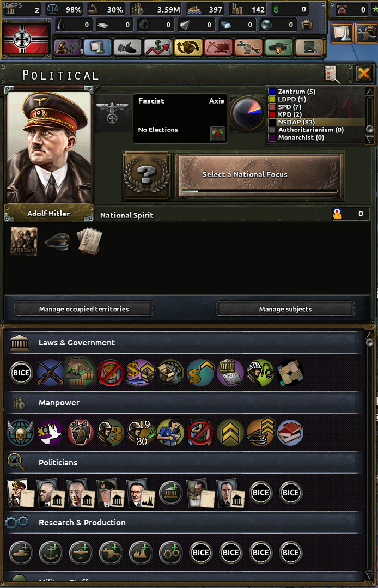Open the Political decisions gavel tab

pyautogui.click(x=68, y=47)
